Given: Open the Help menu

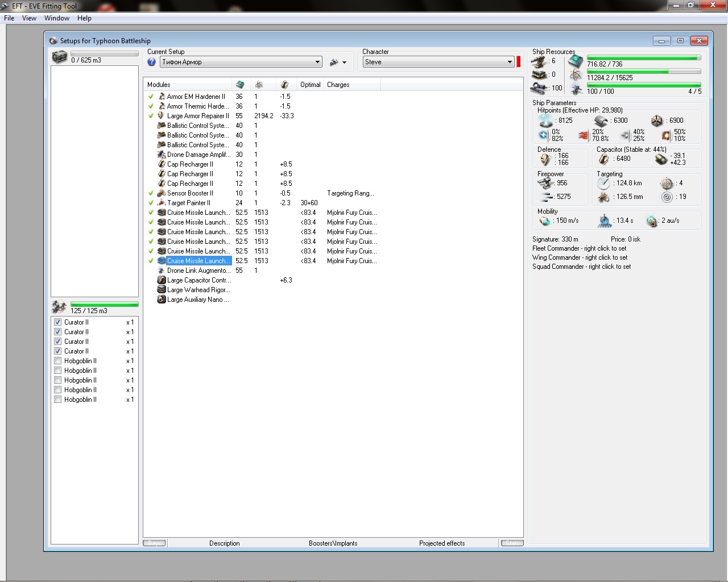Looking at the screenshot, I should click(84, 18).
